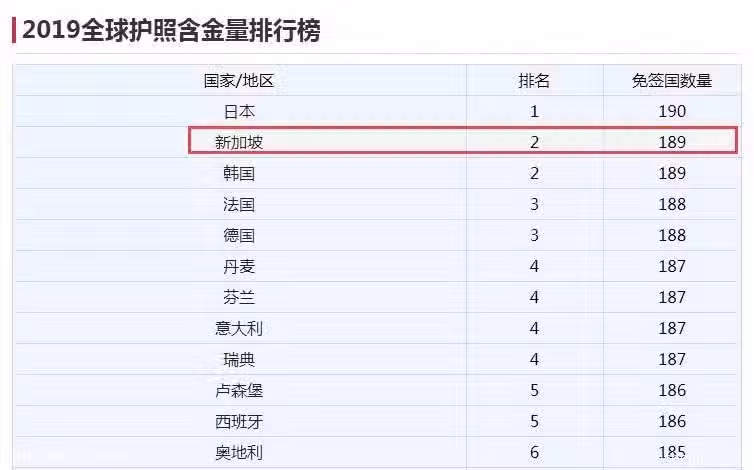This screenshot has height=470, width=754.
Task: Click the 法国 country cell
Action: tap(239, 204)
